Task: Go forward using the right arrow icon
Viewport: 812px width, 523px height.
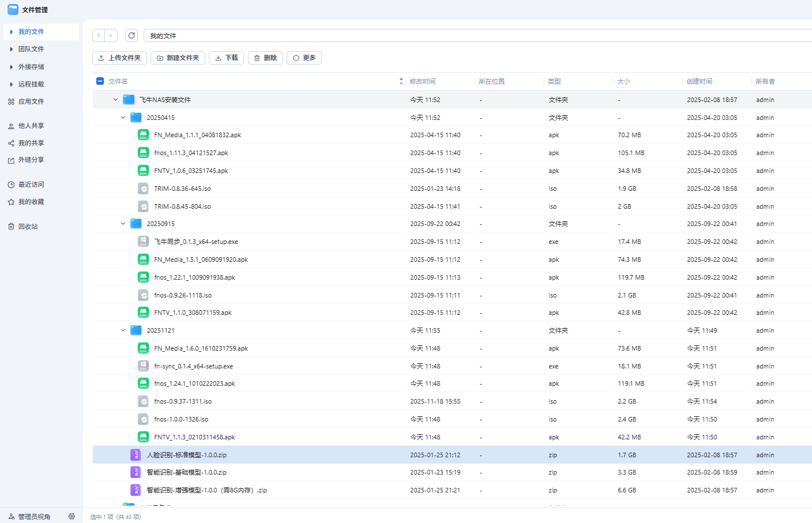Action: point(111,36)
